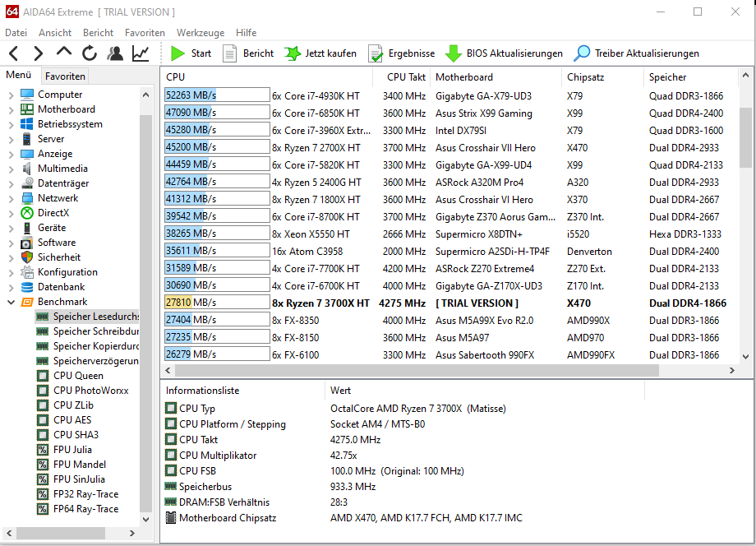Sort by Chipsatz column header

pos(602,77)
